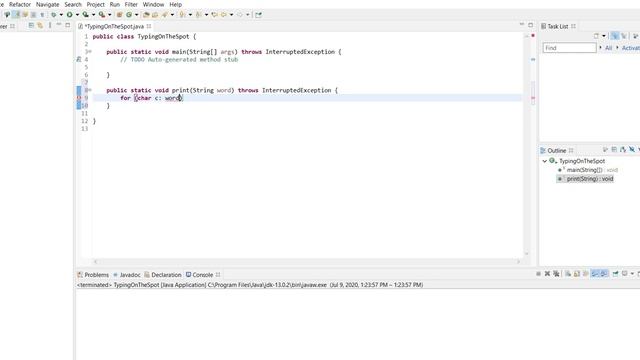
Task: Toggle Show Console on Standard Out
Action: coord(595,273)
